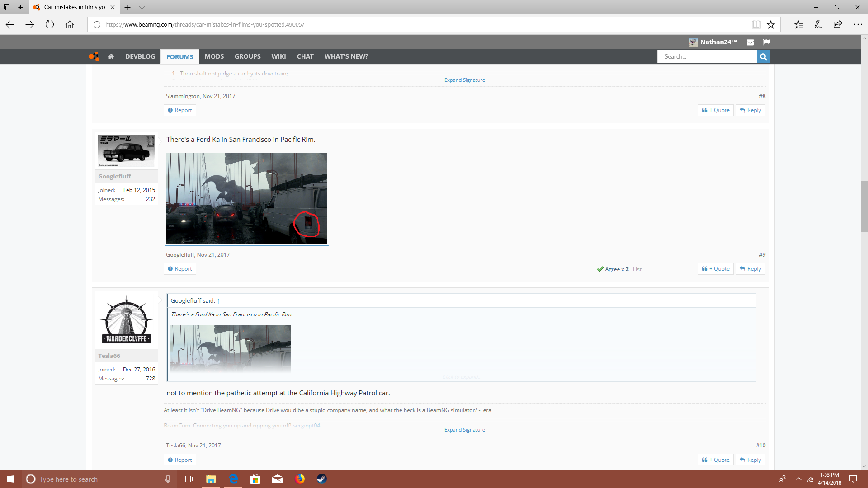Open Nathan24 account menu
The width and height of the screenshot is (868, 488).
click(x=713, y=42)
